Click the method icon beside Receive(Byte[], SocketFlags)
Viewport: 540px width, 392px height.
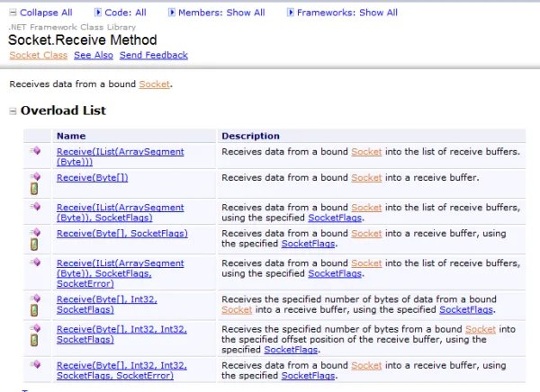(36, 232)
